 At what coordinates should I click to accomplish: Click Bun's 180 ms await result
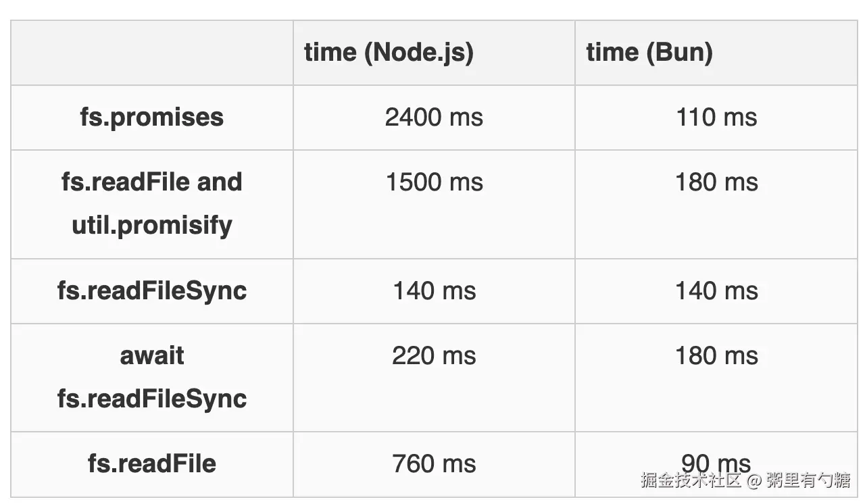pos(716,356)
